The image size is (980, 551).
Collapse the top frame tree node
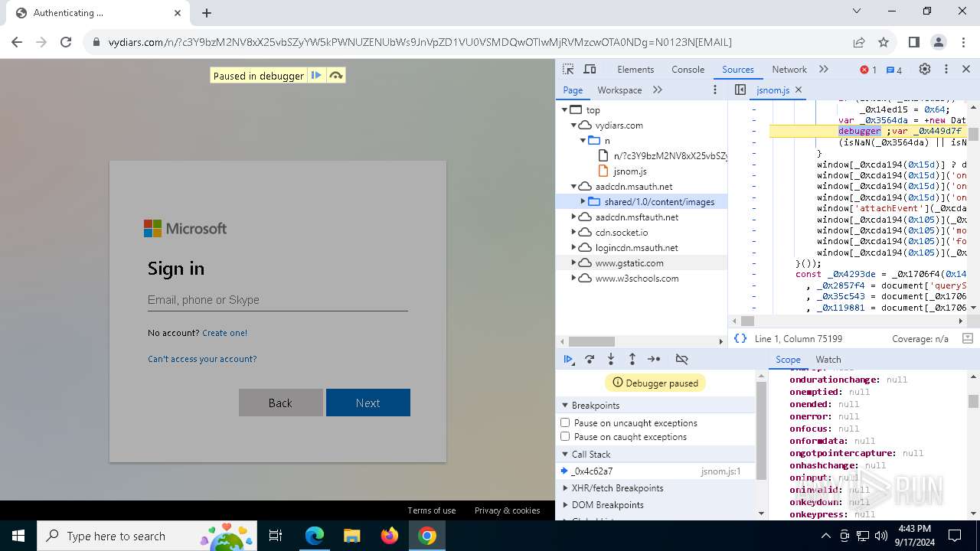(x=565, y=109)
